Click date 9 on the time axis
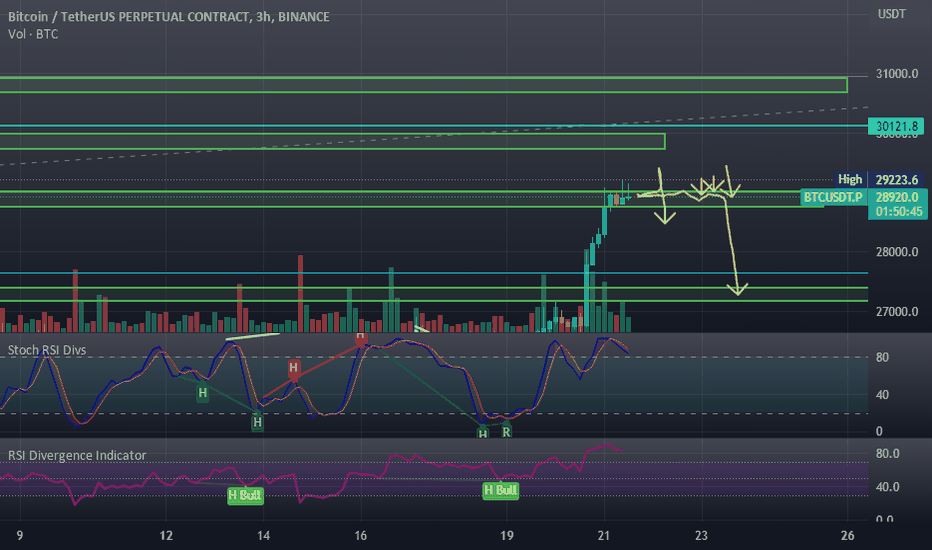 point(20,535)
